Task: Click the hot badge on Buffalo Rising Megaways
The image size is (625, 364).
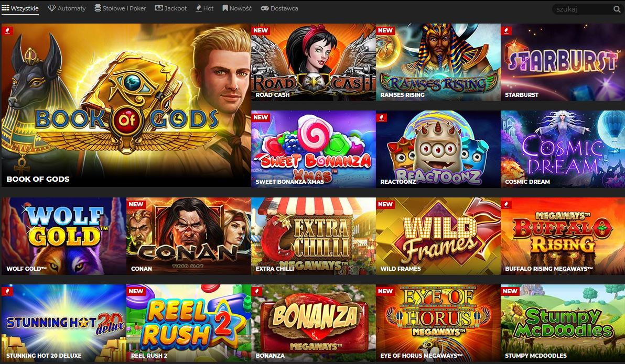Action: tap(506, 204)
